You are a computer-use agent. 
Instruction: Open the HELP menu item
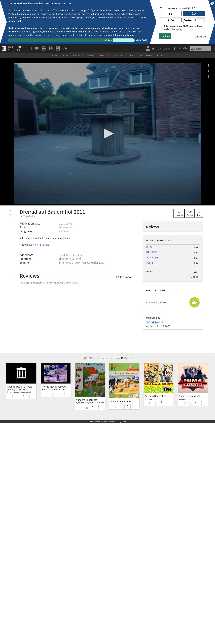(x=91, y=56)
